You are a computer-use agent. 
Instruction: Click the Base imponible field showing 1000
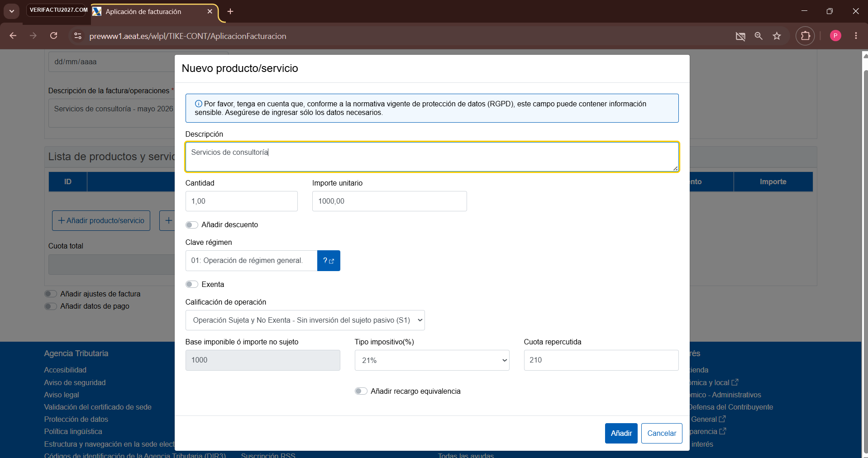263,360
